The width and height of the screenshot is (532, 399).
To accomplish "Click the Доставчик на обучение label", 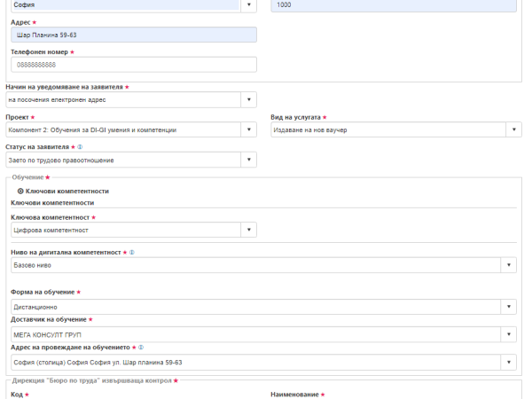I will pos(49,319).
